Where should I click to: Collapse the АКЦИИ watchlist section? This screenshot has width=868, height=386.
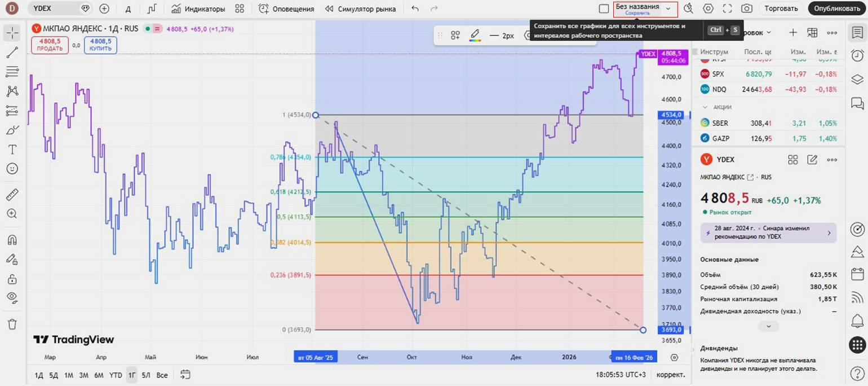click(x=705, y=107)
